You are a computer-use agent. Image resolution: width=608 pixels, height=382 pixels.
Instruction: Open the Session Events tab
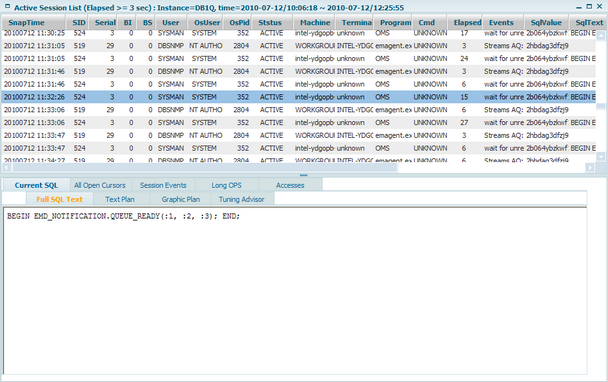163,185
